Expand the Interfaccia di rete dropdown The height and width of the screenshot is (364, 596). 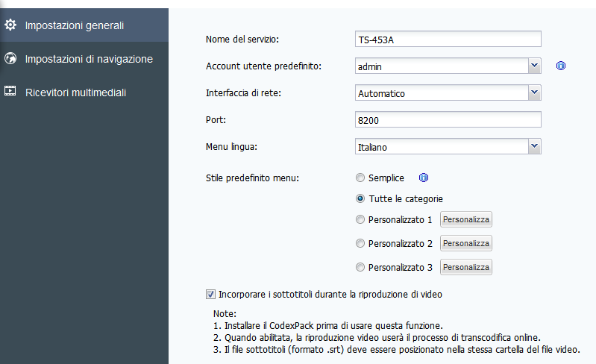534,93
